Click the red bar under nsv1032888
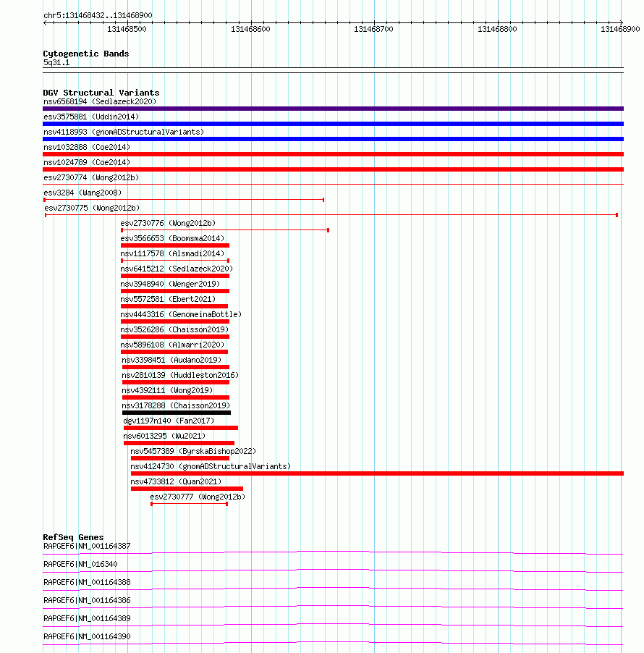The width and height of the screenshot is (644, 653). pos(333,154)
